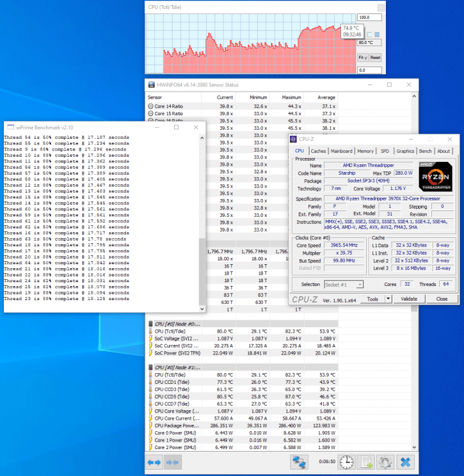
Task: Open the Mainboard tab in CPU-Z
Action: tap(341, 151)
